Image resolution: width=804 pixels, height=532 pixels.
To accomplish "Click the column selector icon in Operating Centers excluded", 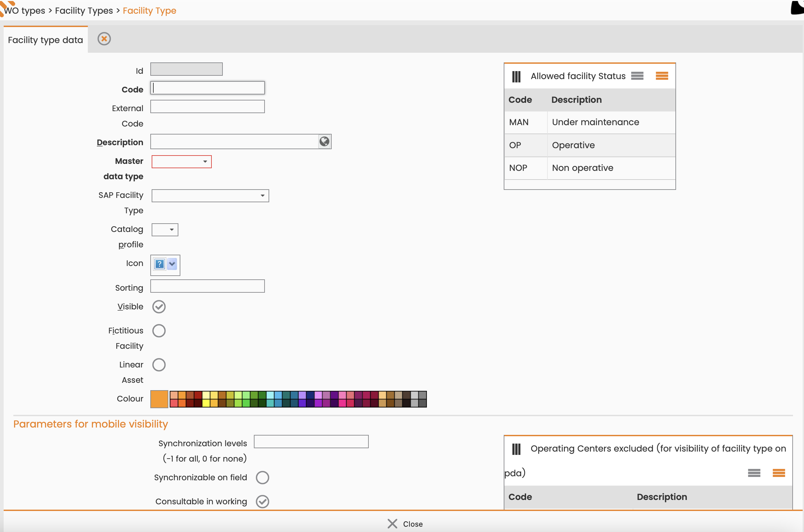I will pos(516,449).
